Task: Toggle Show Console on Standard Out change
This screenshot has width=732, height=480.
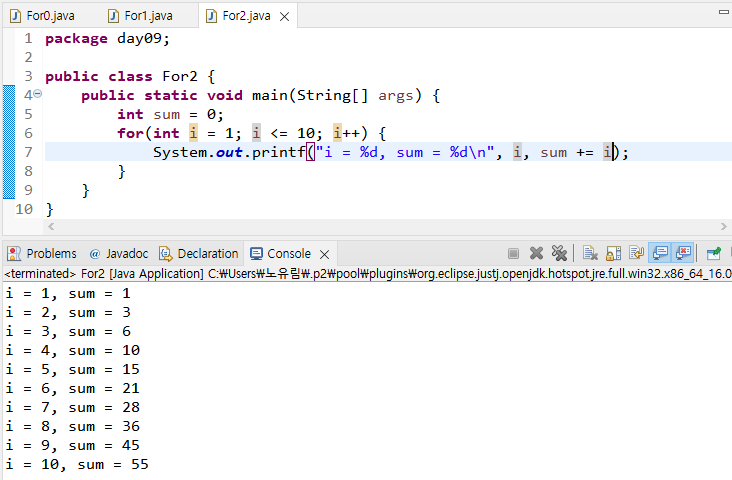Action: [660, 254]
